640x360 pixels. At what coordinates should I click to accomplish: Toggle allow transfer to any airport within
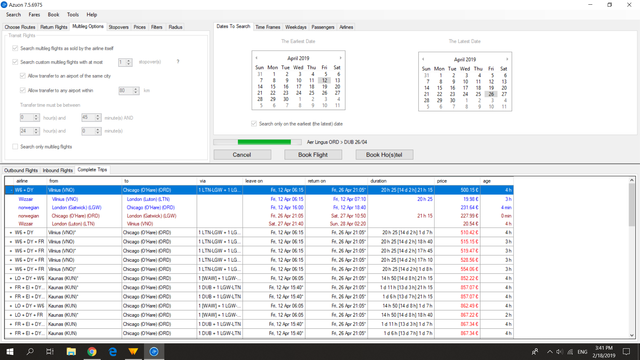tap(22, 90)
